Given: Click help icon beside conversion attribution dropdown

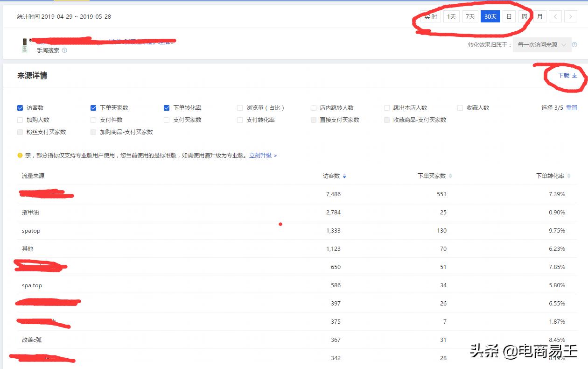Looking at the screenshot, I should pos(574,45).
